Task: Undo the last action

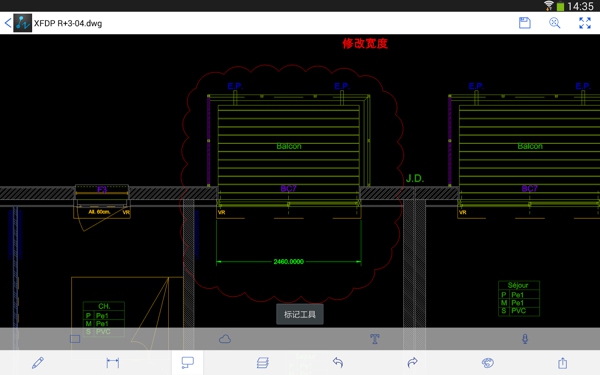Action: (x=338, y=362)
